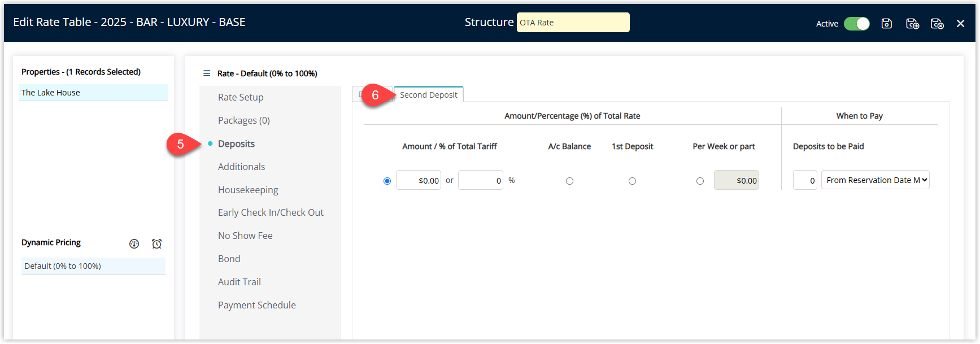Open the Additionals section
This screenshot has height=344, width=980.
[x=241, y=167]
